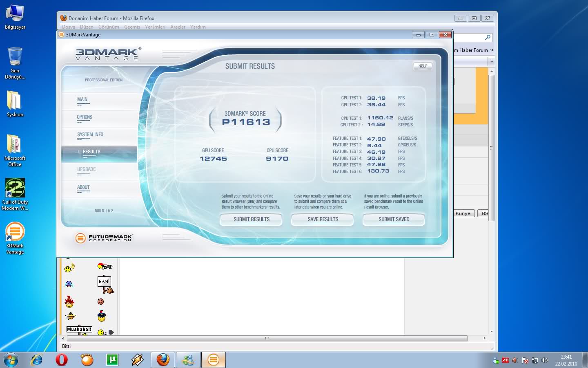588x368 pixels.
Task: Insert the red devil emoticon
Action: pos(101,301)
